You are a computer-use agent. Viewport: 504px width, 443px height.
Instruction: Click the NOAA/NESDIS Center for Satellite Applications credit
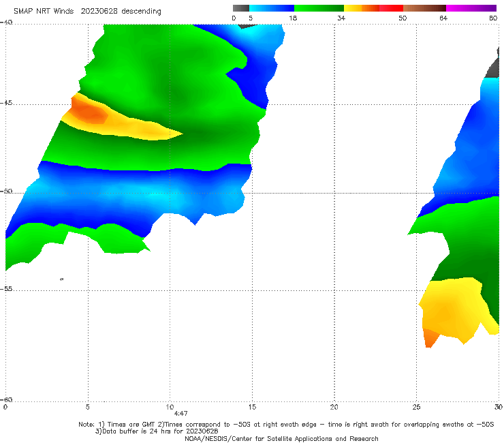coord(281,439)
